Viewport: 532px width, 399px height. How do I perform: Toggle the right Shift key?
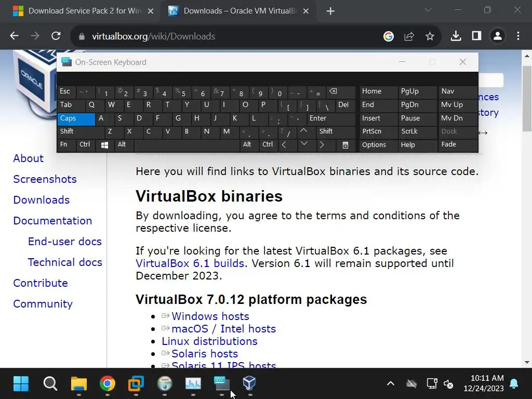click(336, 131)
